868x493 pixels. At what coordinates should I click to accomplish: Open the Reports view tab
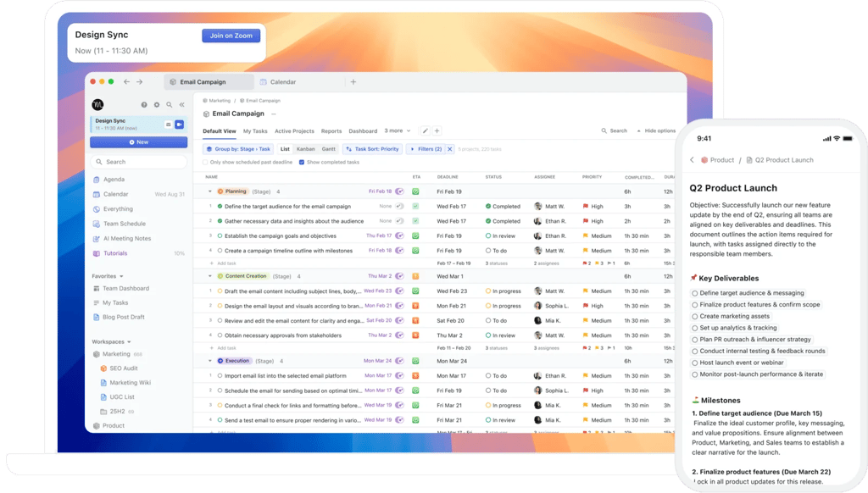[x=331, y=131]
